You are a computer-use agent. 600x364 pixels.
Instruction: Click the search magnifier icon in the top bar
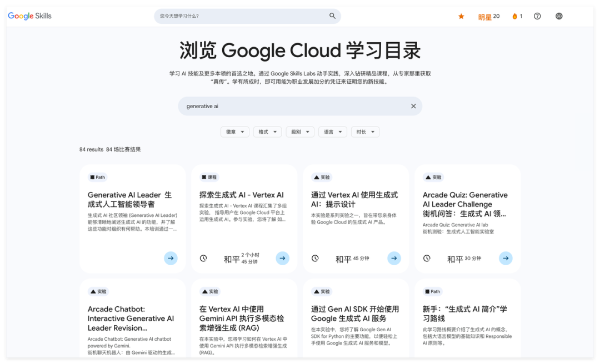tap(332, 16)
